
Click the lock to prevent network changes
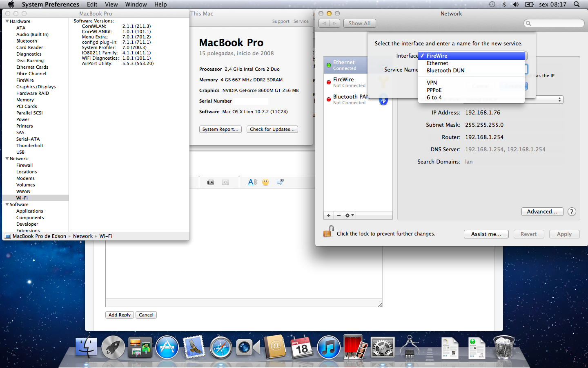328,232
